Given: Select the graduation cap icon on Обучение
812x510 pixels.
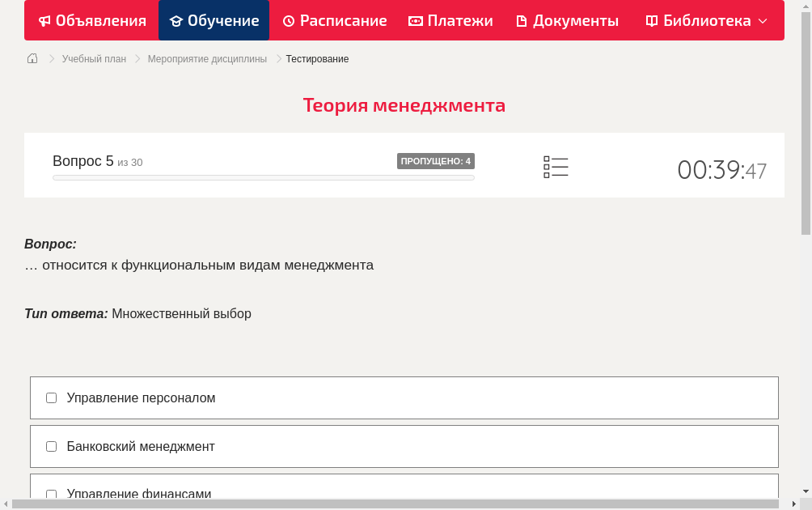Looking at the screenshot, I should point(176,20).
